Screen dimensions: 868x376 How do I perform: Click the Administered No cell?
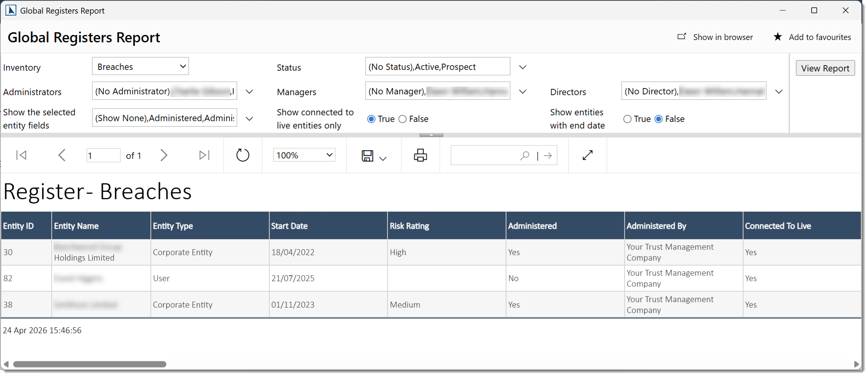[565, 279]
